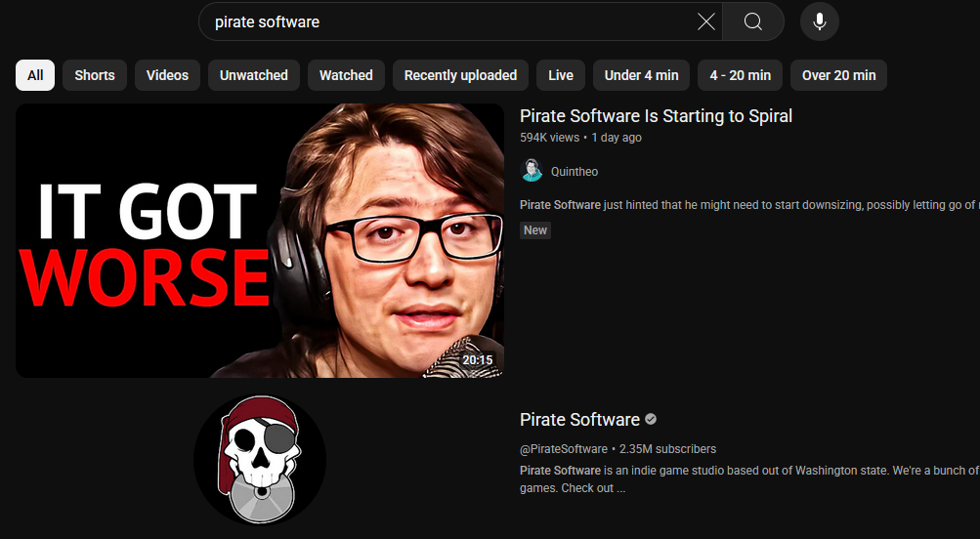The width and height of the screenshot is (980, 539).
Task: Select the All filter chip
Action: coord(35,75)
